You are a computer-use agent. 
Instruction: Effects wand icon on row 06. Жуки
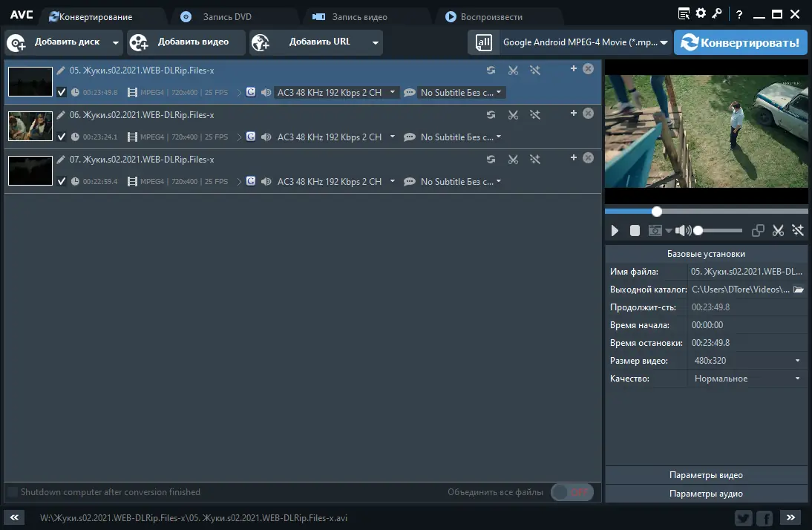tap(535, 114)
